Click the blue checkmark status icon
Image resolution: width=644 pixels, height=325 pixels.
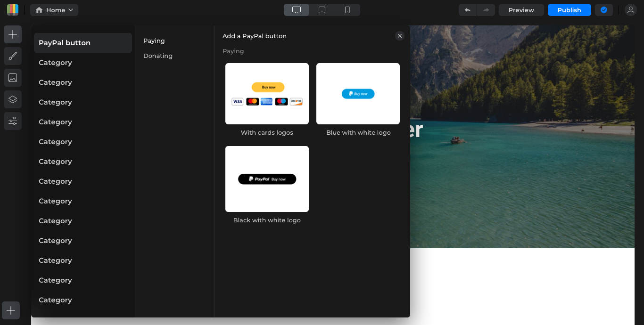click(604, 10)
